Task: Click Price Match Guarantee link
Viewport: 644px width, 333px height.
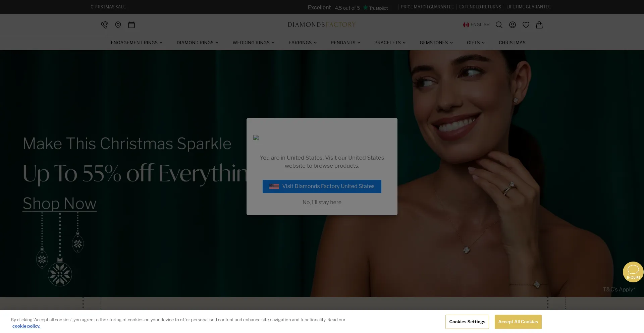Action: (x=427, y=7)
